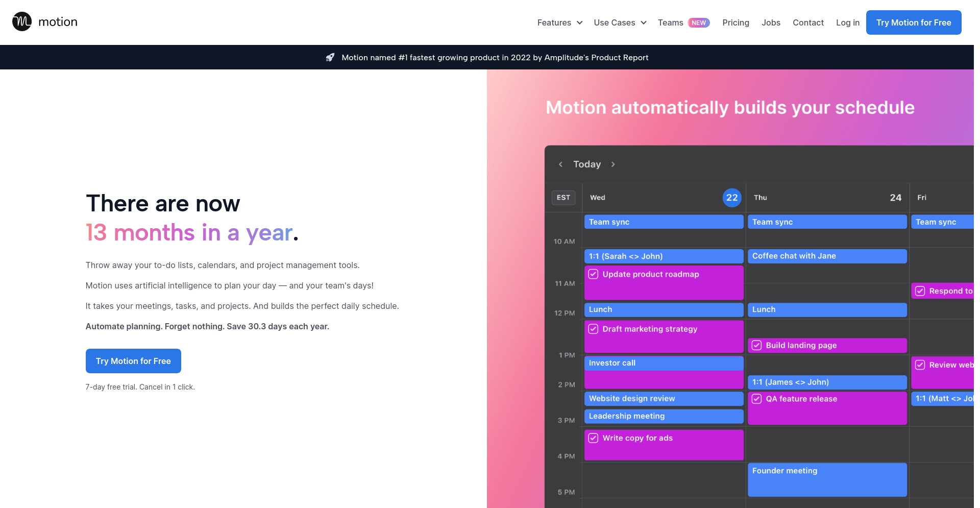Screen dimensions: 980x508
Task: Open the 1:1 (James <> John) event
Action: [827, 382]
